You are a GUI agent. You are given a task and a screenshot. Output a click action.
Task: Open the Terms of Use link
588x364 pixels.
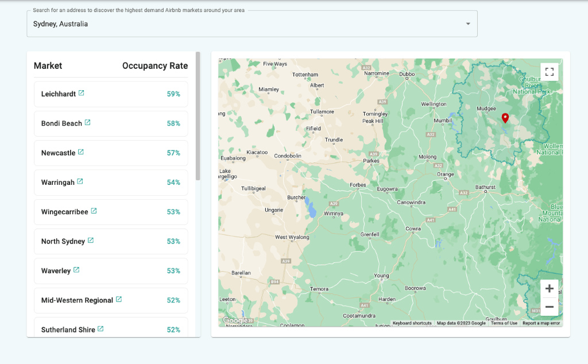tap(503, 323)
